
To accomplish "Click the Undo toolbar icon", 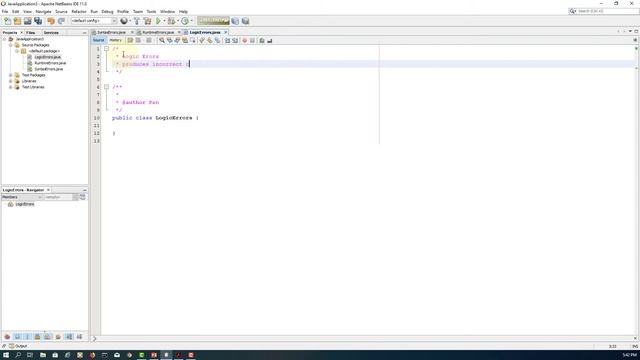I will coord(51,21).
